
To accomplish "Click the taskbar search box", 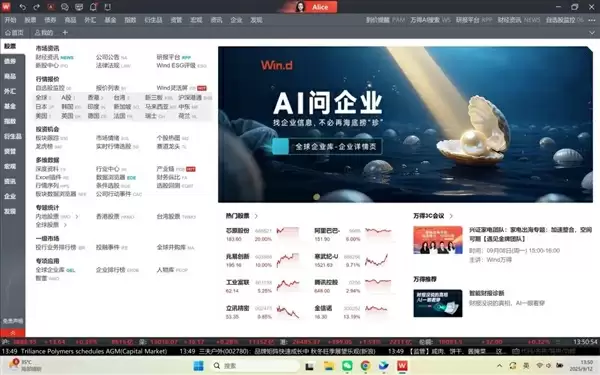I will click(254, 366).
